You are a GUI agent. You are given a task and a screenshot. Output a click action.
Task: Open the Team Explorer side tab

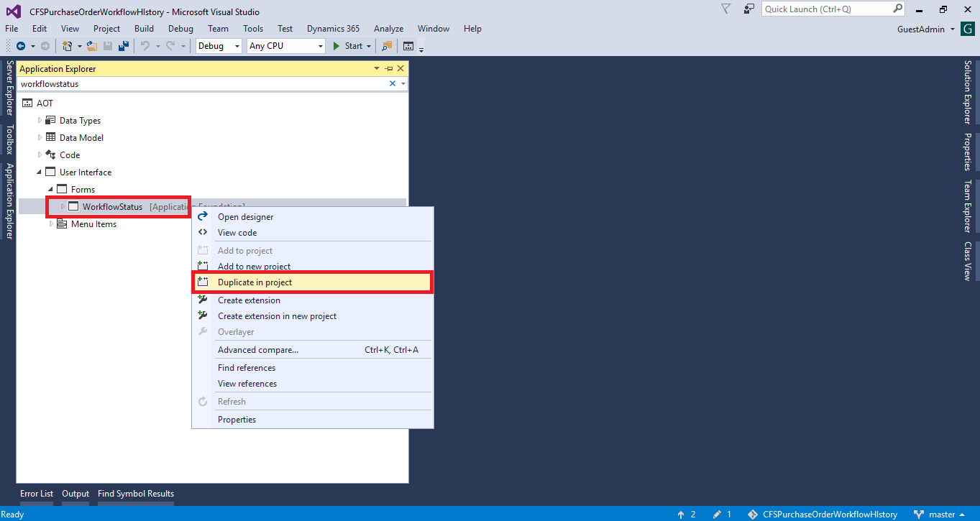(x=967, y=206)
